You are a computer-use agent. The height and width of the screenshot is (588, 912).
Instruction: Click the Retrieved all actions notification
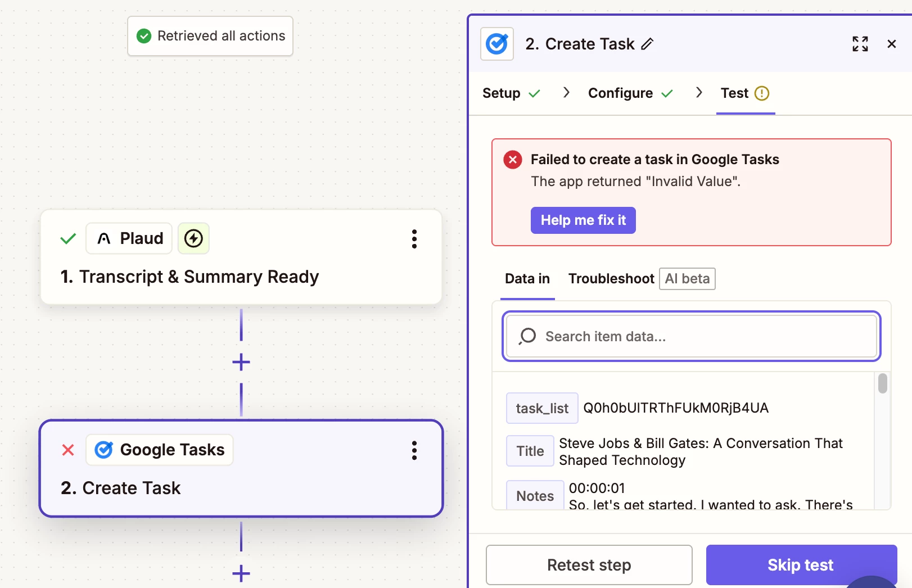pyautogui.click(x=210, y=36)
